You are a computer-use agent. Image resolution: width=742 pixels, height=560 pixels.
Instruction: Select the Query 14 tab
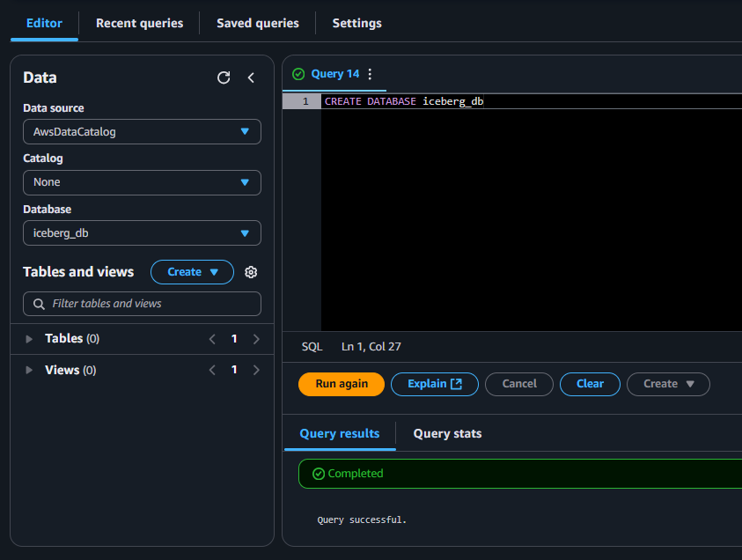(x=335, y=74)
